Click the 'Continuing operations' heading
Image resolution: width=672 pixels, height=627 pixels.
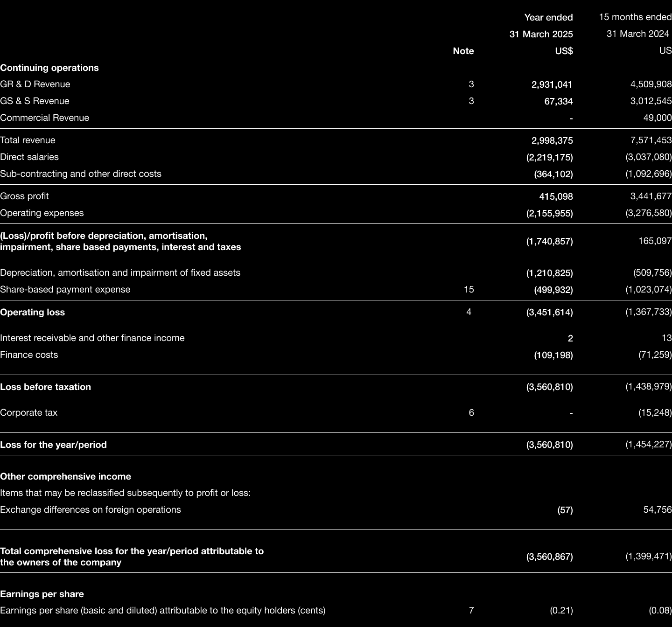click(49, 68)
